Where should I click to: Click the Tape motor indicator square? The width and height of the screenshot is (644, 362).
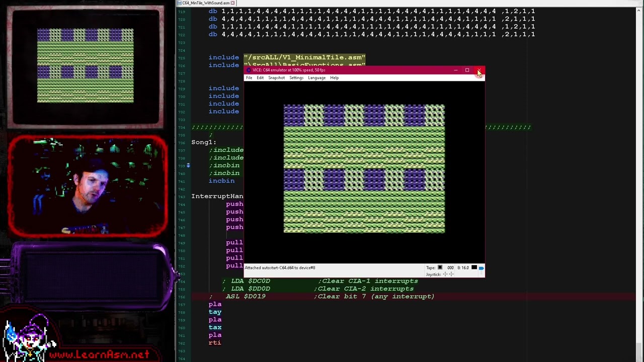(440, 268)
